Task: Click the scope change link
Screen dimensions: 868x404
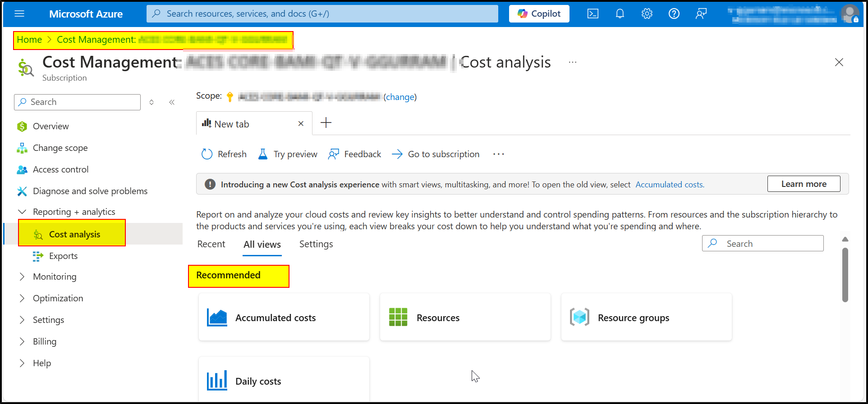Action: point(400,97)
